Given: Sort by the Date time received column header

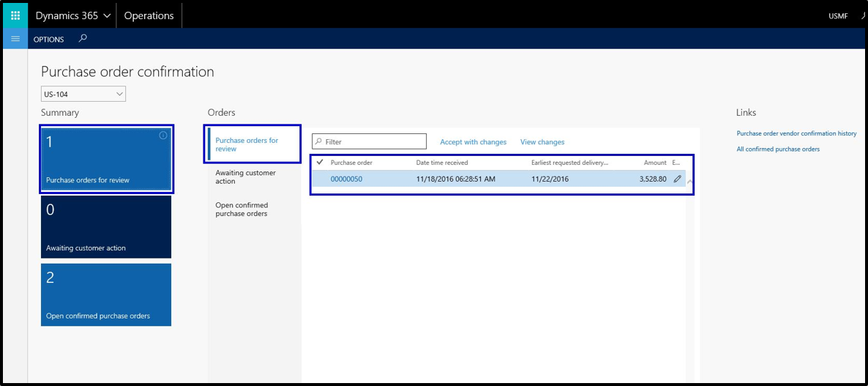Looking at the screenshot, I should (x=442, y=163).
